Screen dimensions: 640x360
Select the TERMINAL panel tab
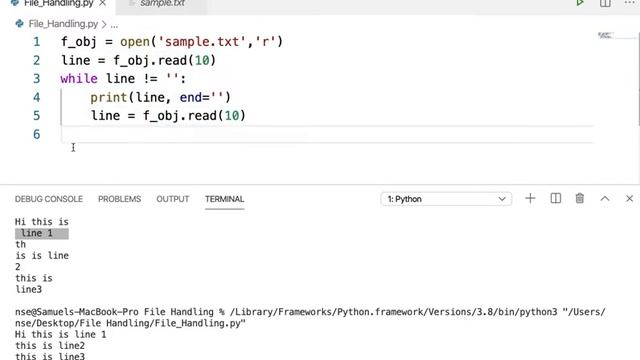click(x=224, y=199)
